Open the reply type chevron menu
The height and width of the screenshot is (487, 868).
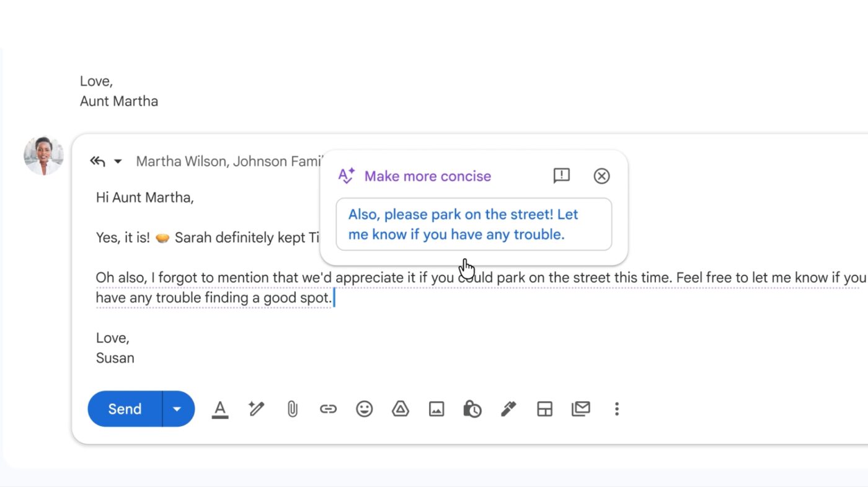point(117,161)
